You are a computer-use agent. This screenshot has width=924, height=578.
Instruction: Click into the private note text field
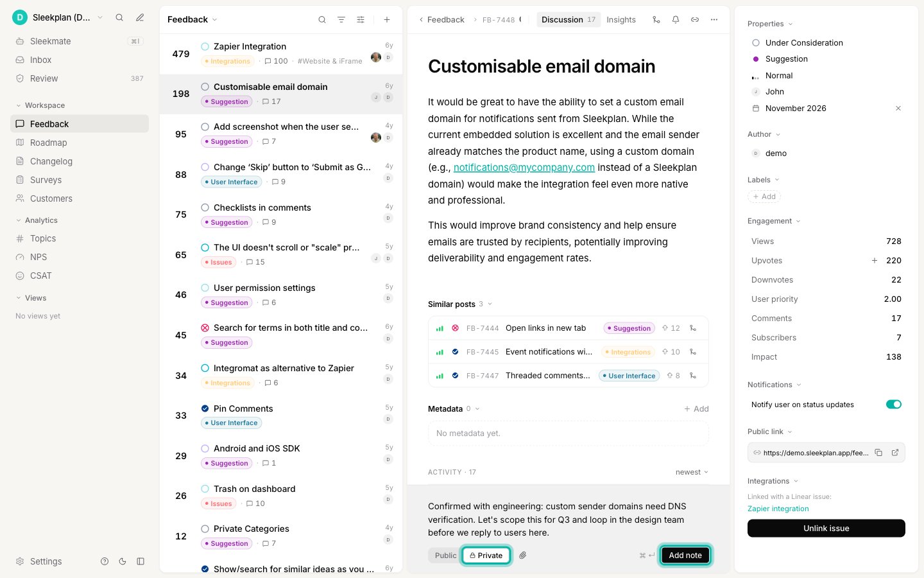569,520
